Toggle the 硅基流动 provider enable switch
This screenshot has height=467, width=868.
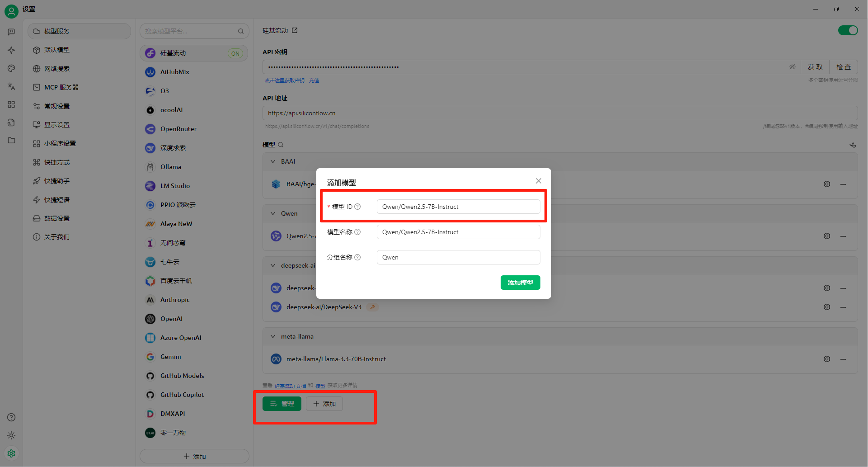847,30
